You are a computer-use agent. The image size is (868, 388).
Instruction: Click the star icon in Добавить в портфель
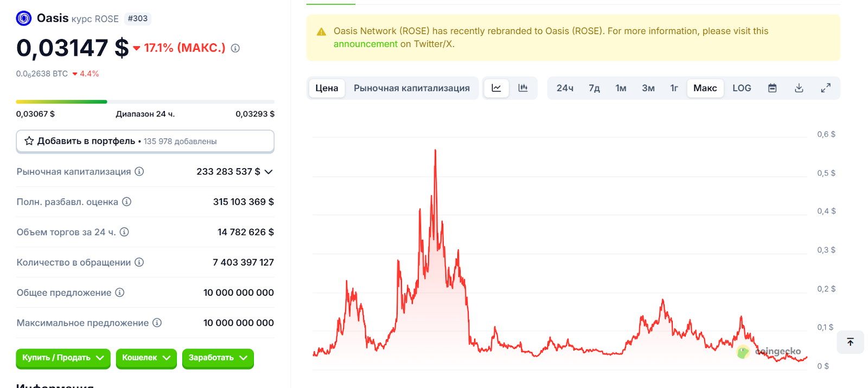click(x=29, y=141)
